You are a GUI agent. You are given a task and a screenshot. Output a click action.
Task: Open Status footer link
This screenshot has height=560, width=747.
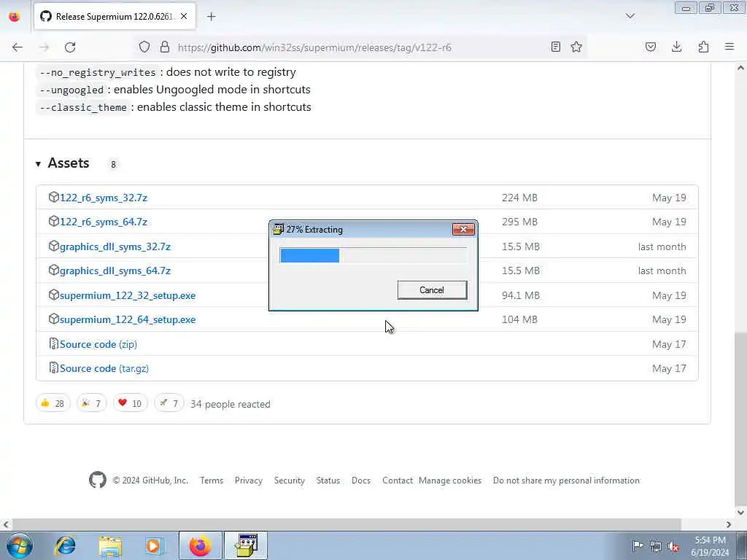(328, 481)
